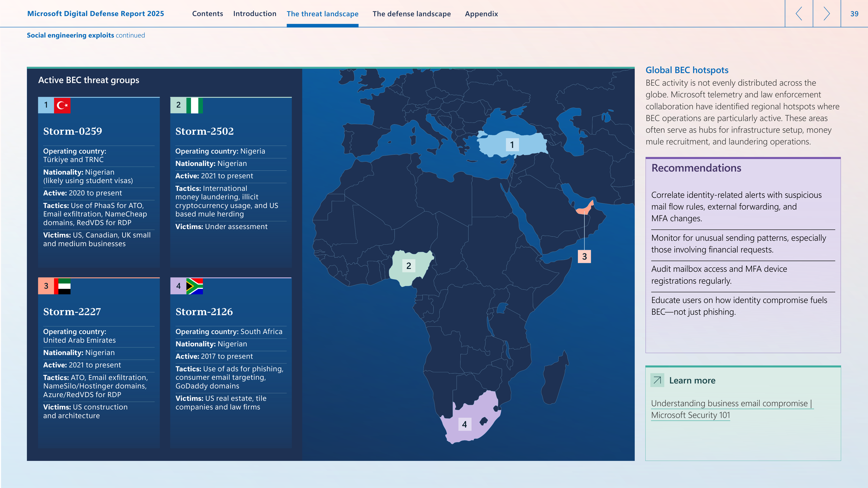The width and height of the screenshot is (868, 488).
Task: Click 'Türkiye and TRNC' operating country text
Action: click(74, 160)
